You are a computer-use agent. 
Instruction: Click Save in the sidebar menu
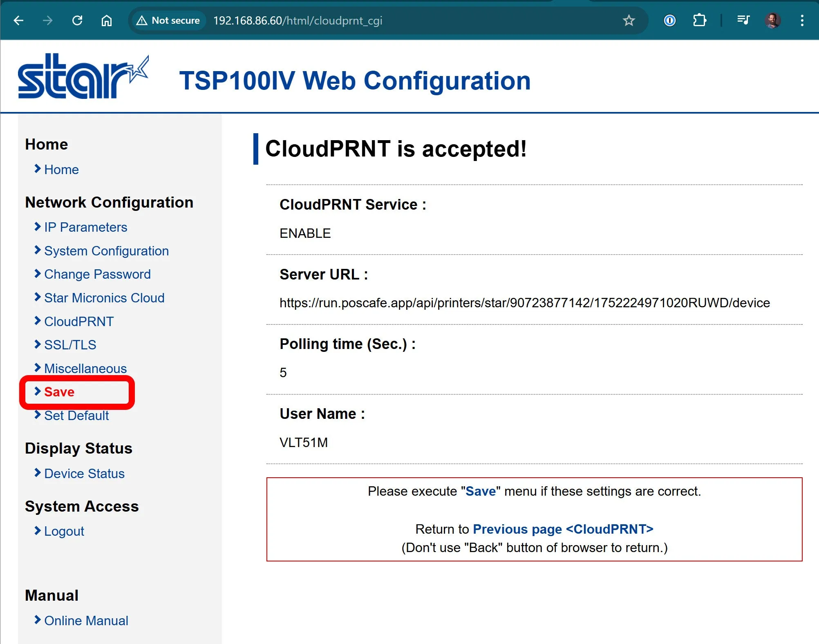(x=59, y=392)
